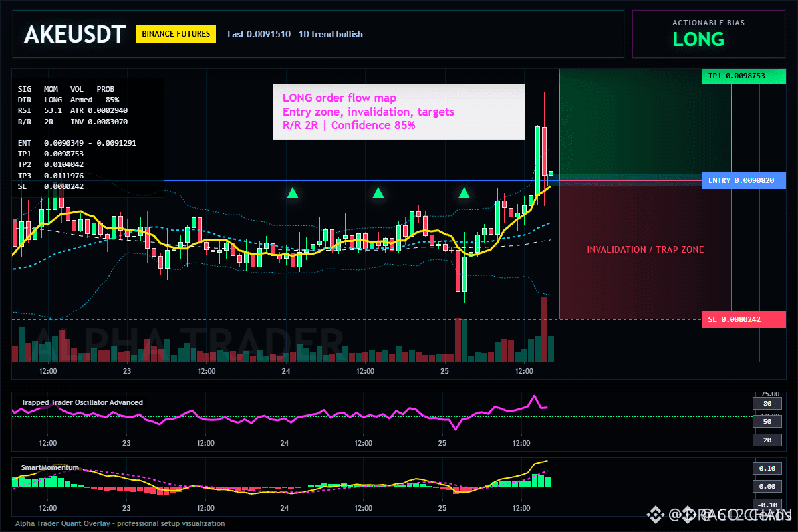Click the ENT 0.0090349 - 0.0091291 row
The width and height of the screenshot is (798, 532).
coord(77,143)
